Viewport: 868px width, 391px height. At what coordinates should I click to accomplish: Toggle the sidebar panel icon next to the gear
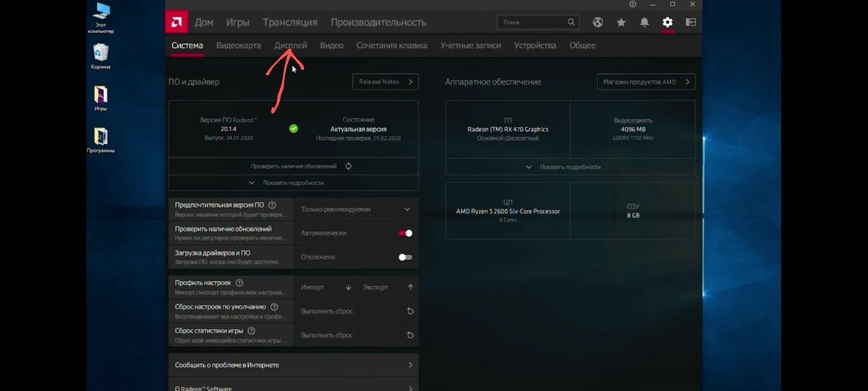tap(691, 22)
